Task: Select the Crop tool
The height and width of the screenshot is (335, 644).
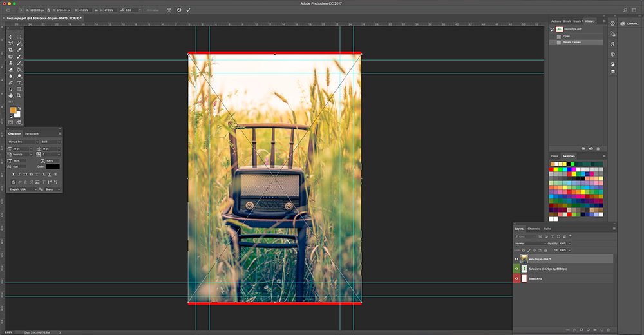Action: (x=11, y=50)
